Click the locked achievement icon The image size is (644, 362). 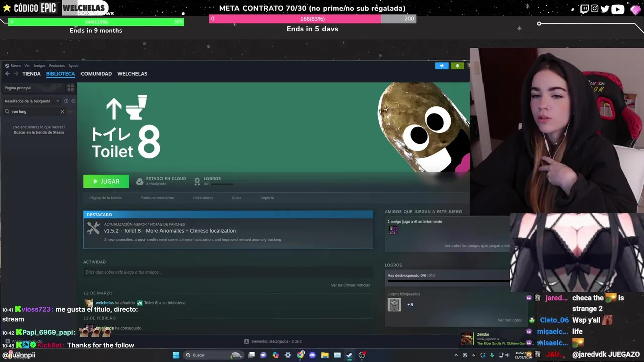click(x=394, y=305)
